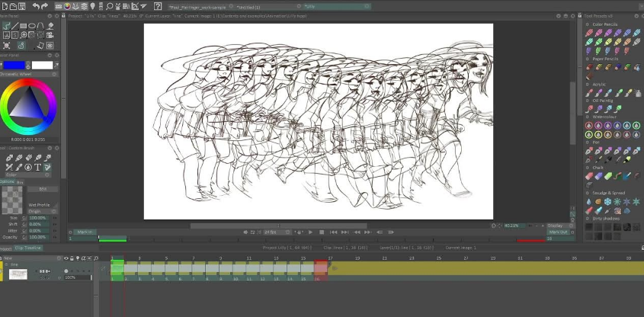Open the Display dropdown near zoom percentage
Viewport: 644px width, 317px height.
(x=560, y=226)
